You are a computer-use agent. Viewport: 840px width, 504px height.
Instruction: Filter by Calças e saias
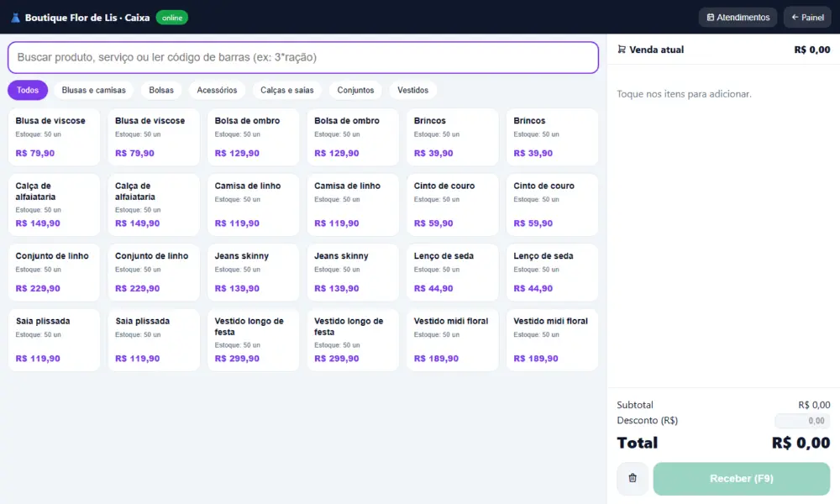(287, 90)
